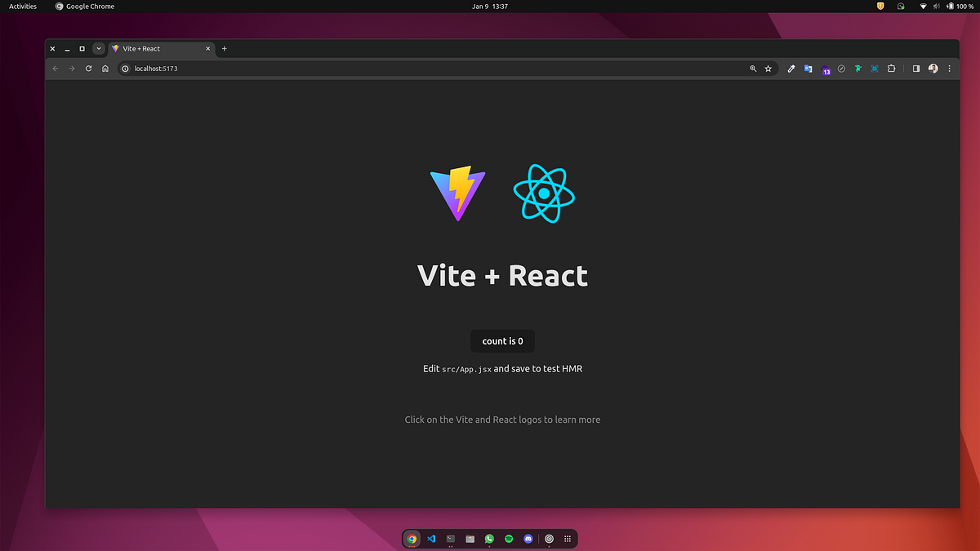Open the Extensions puzzle piece menu
This screenshot has height=551, width=980.
click(892, 69)
